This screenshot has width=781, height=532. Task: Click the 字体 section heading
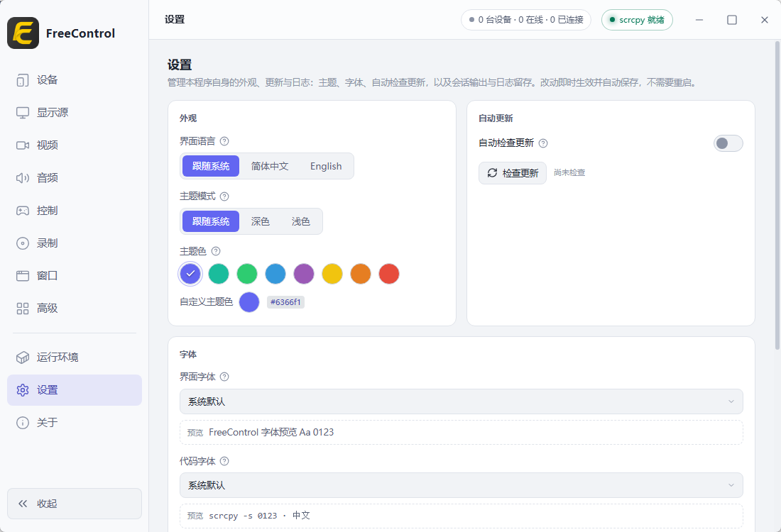click(x=188, y=355)
